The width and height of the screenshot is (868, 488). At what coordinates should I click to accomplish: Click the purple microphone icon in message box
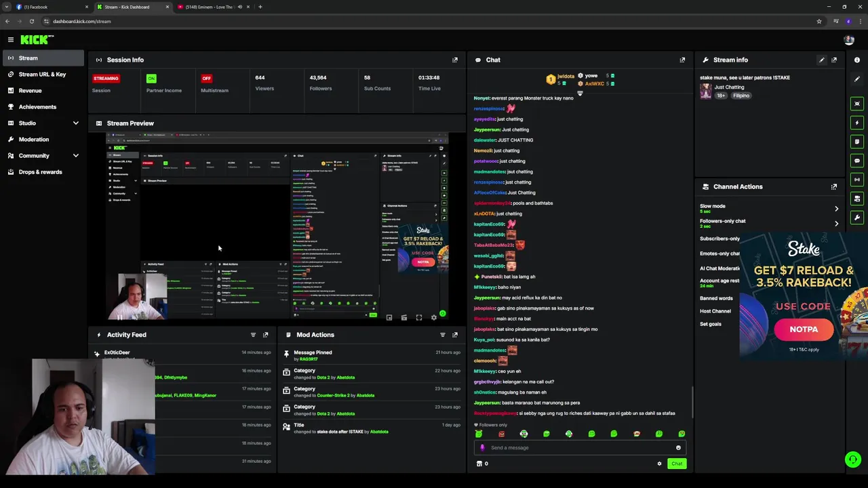coord(483,447)
